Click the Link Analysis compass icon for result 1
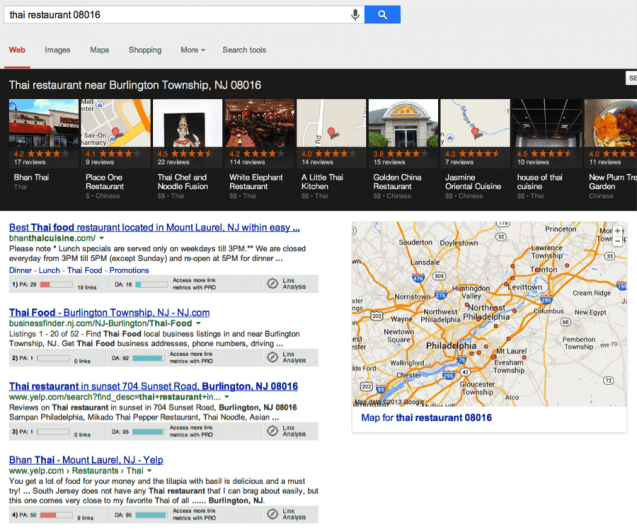Screen dimensions: 637x530 [272, 283]
